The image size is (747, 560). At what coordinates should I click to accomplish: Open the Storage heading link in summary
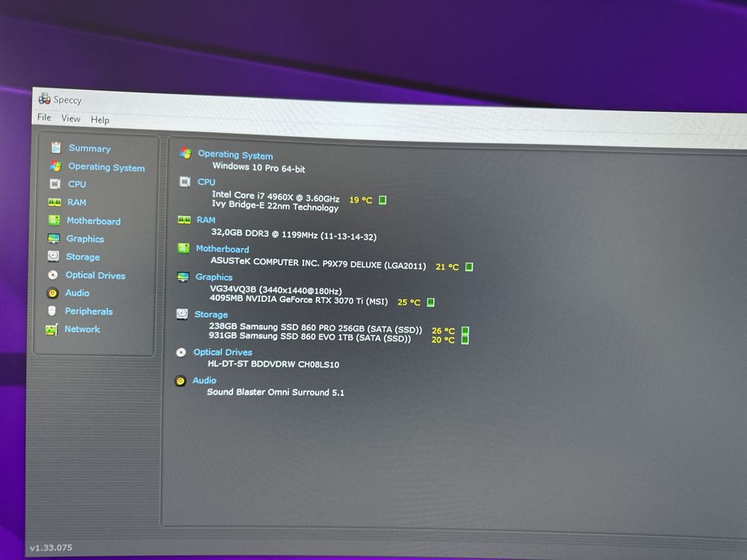point(211,315)
